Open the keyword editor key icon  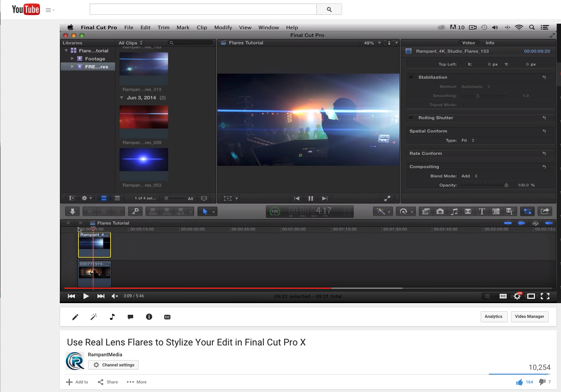135,212
